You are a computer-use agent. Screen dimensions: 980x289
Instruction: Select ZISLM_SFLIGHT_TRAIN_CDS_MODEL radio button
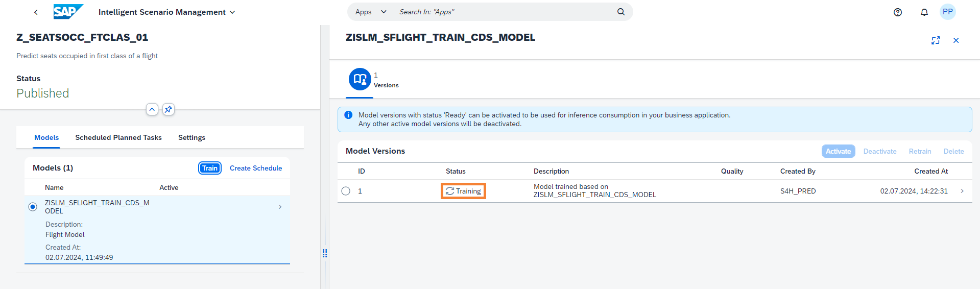(33, 207)
